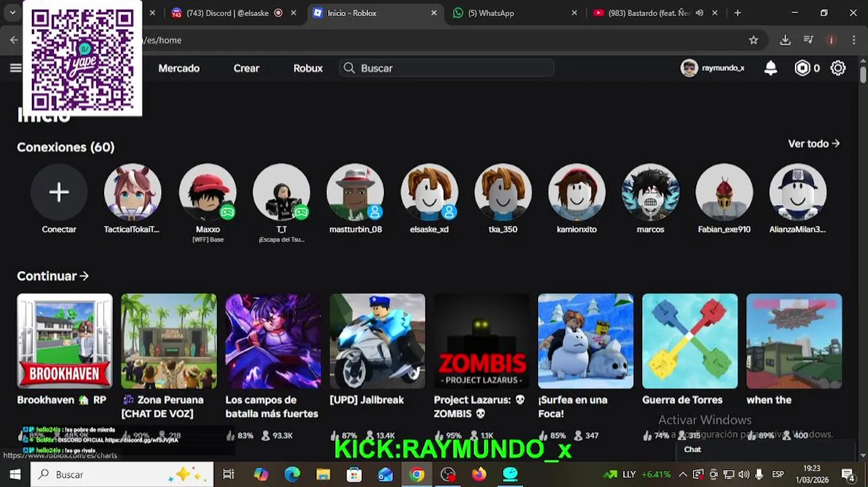Screen dimensions: 868x487
Task: Open the Robux balance icon
Action: (x=802, y=68)
